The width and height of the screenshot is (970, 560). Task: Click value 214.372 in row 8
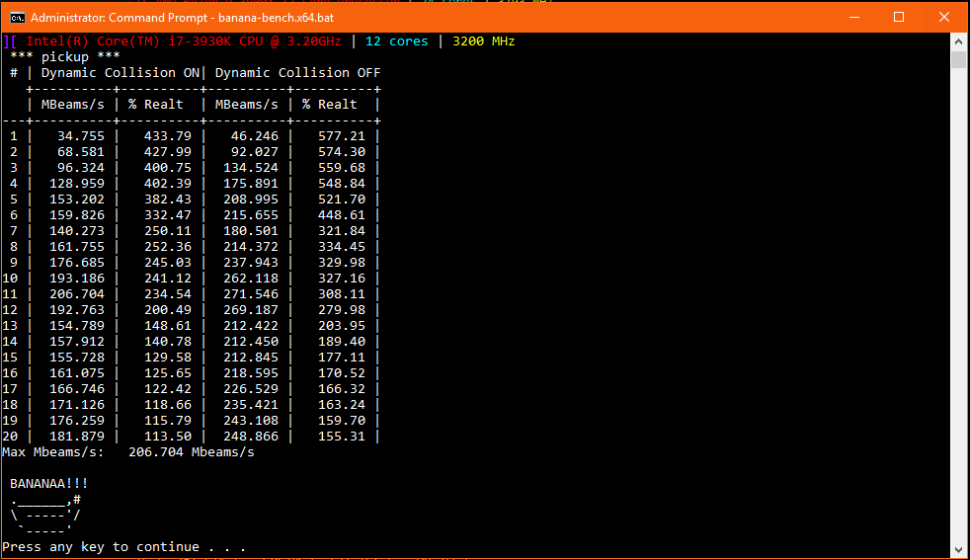[251, 247]
